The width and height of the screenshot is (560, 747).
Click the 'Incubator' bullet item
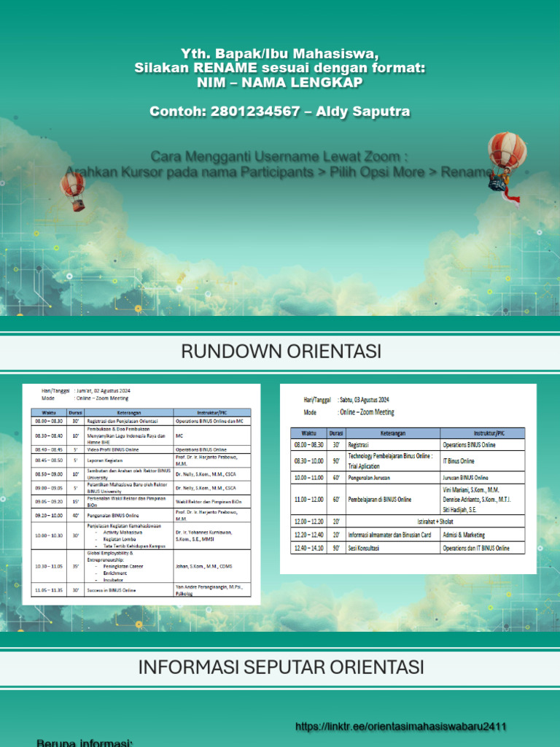[113, 580]
